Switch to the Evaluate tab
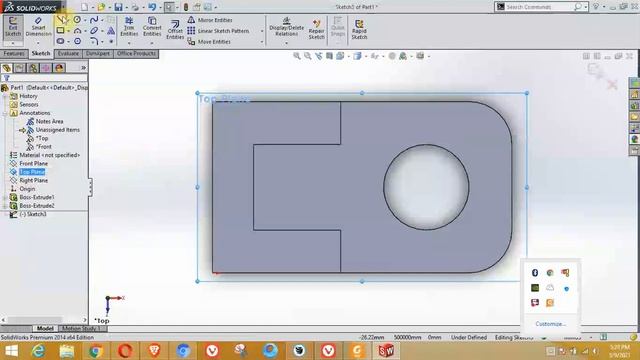The width and height of the screenshot is (640, 360). pos(68,53)
